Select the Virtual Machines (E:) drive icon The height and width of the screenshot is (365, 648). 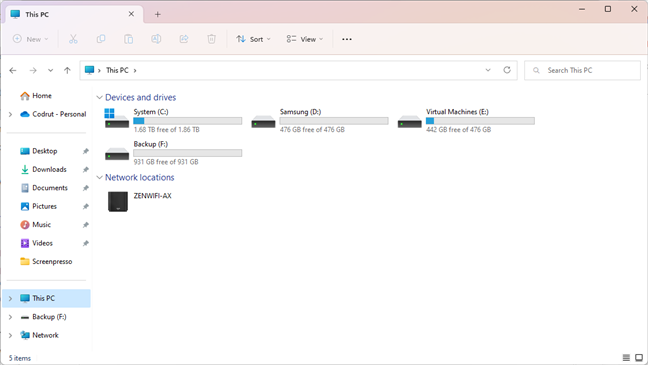[410, 122]
